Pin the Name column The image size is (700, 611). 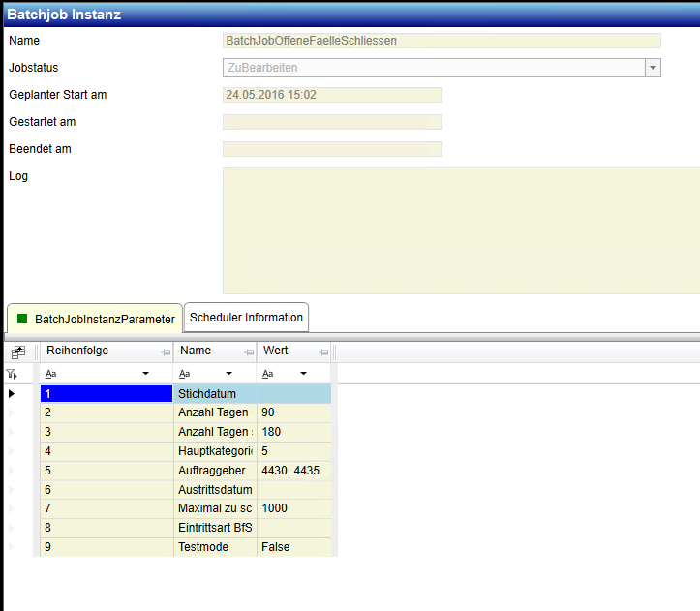247,352
